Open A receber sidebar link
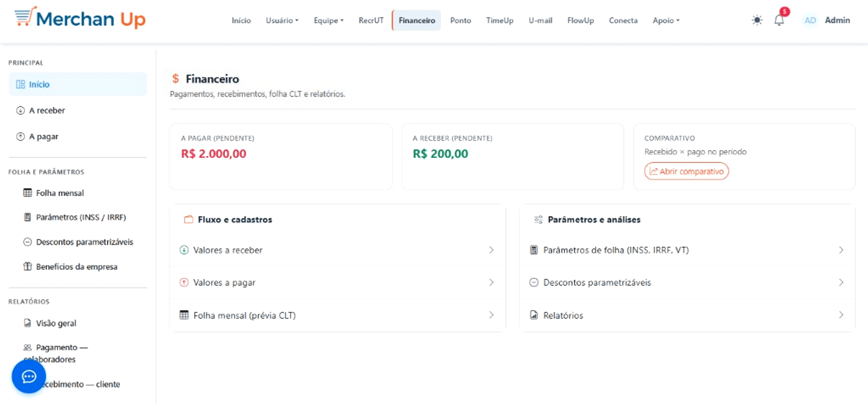 click(x=78, y=110)
